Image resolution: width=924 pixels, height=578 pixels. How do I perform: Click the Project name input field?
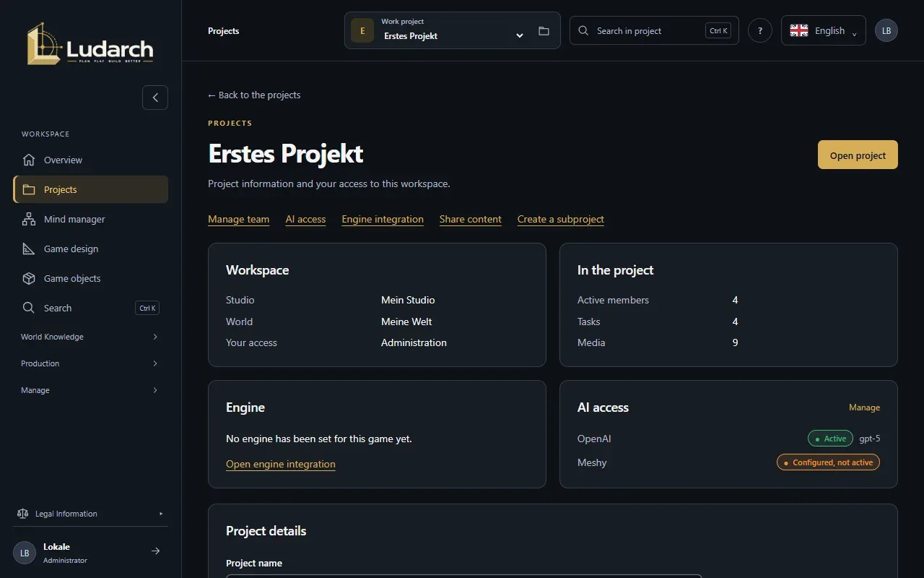coord(463,576)
